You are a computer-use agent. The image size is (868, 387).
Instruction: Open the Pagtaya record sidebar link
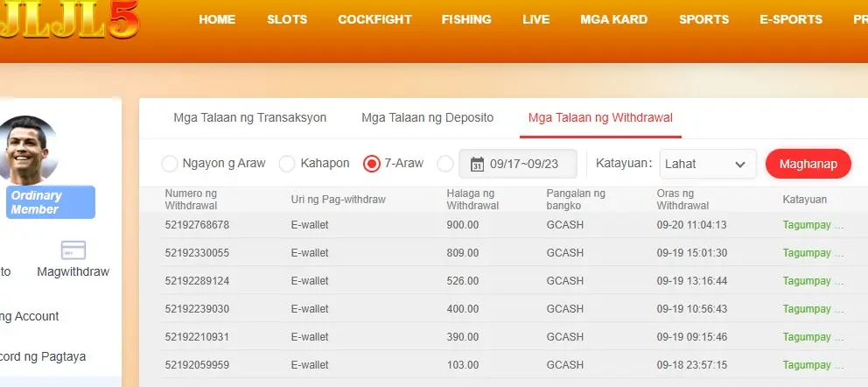pyautogui.click(x=43, y=356)
